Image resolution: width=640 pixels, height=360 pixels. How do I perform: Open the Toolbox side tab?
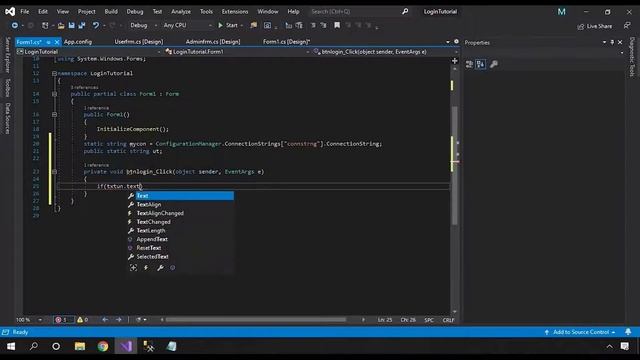click(7, 88)
